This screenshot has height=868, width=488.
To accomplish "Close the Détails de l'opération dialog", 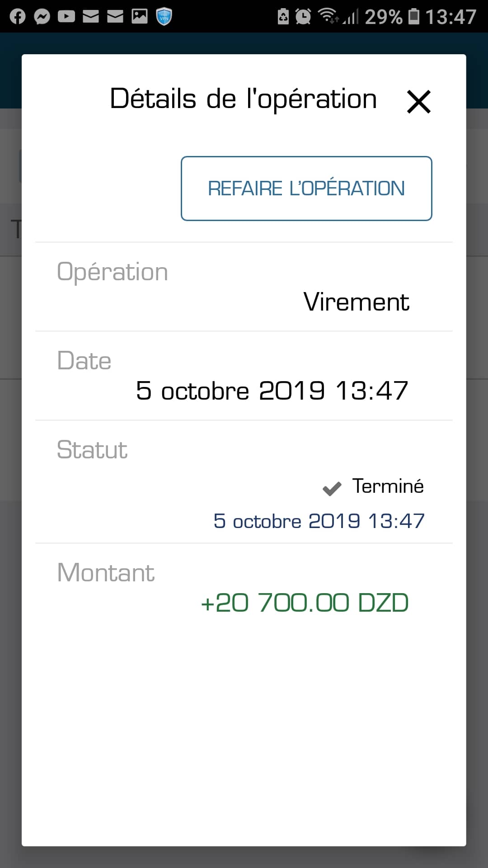I will tap(419, 101).
